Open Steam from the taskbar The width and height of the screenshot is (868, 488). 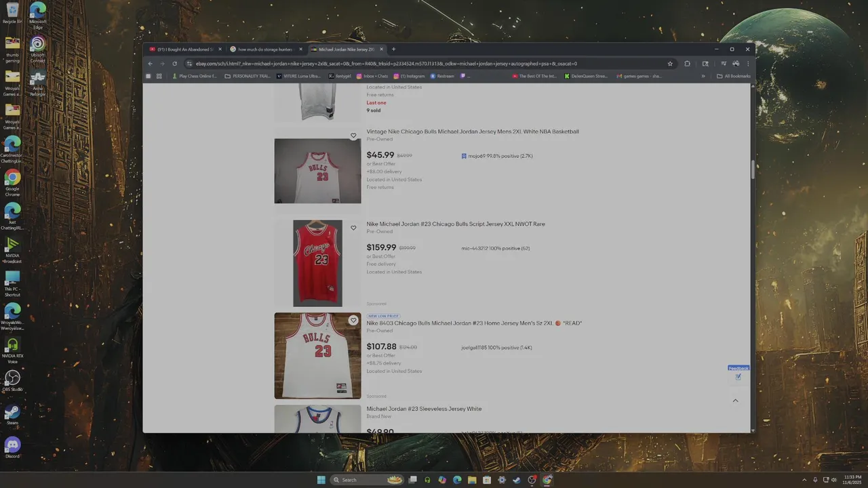517,480
